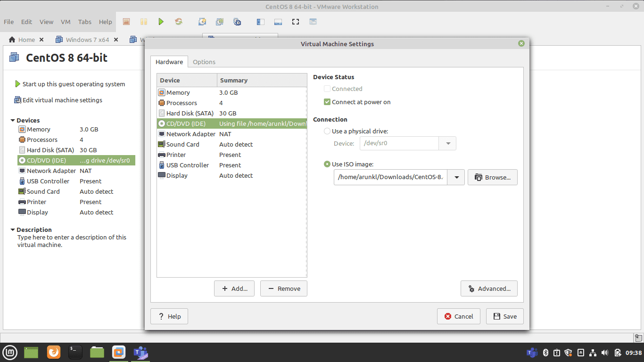The width and height of the screenshot is (644, 362).
Task: Open the VM menu
Action: (66, 22)
